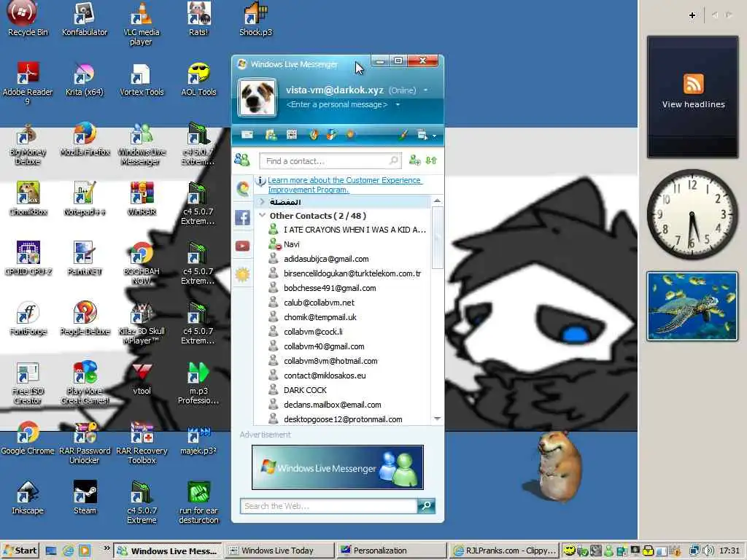This screenshot has height=560, width=747.
Task: Click the colorful swirl tab icon in sidebar
Action: pyautogui.click(x=242, y=189)
